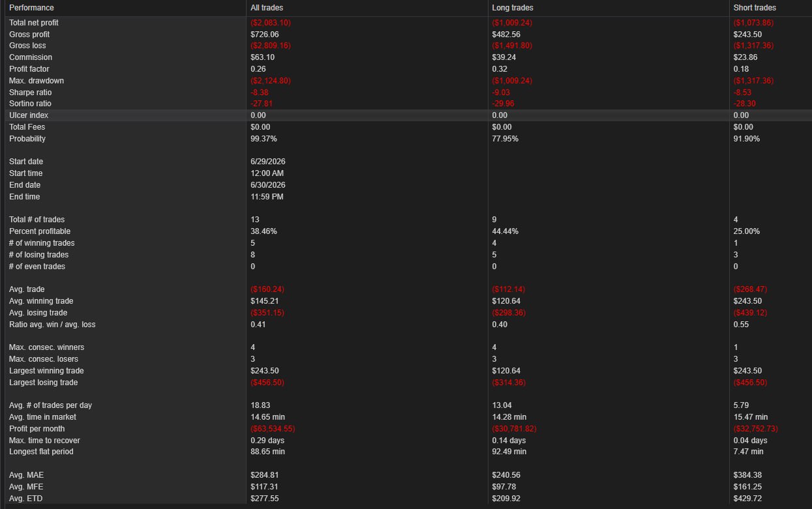Click Short trades percent profitable 25.00%

point(747,231)
